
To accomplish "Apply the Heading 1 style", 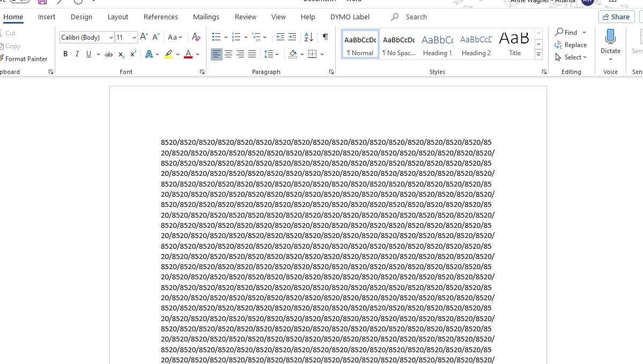I will coord(437,44).
